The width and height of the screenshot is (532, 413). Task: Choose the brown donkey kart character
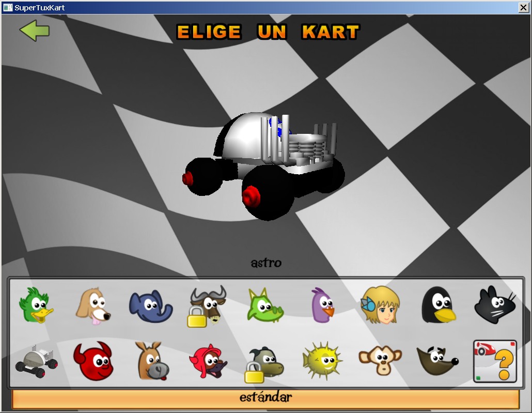(x=152, y=361)
